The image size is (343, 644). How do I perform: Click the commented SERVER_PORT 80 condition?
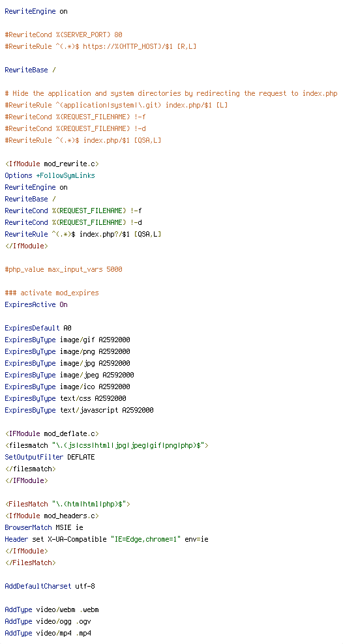coord(64,35)
